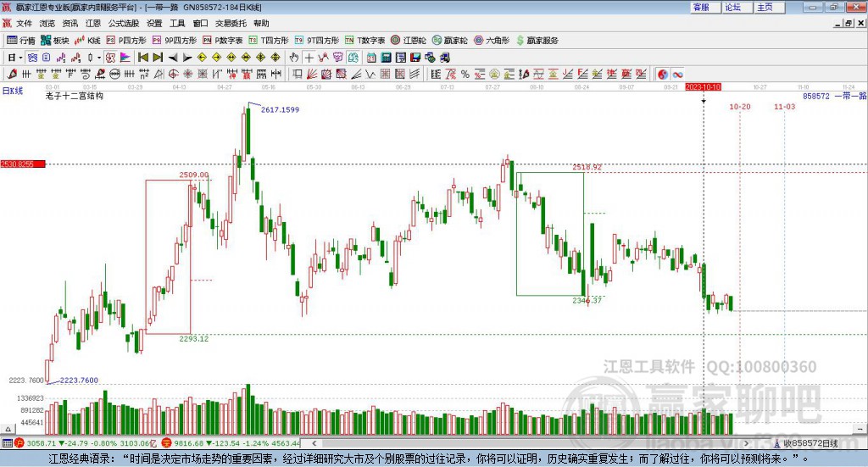Open the 六角形 hexagon tool
Image resolution: width=868 pixels, height=467 pixels.
click(492, 41)
